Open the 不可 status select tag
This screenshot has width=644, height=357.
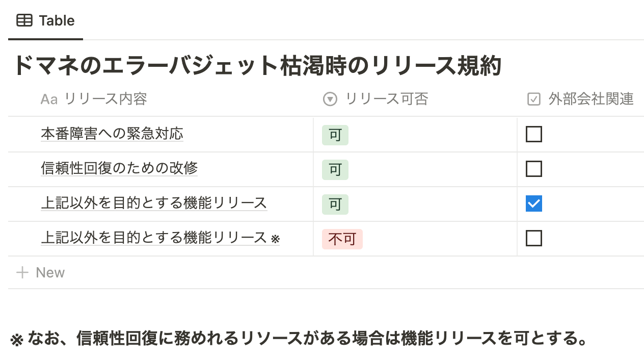[x=342, y=239]
